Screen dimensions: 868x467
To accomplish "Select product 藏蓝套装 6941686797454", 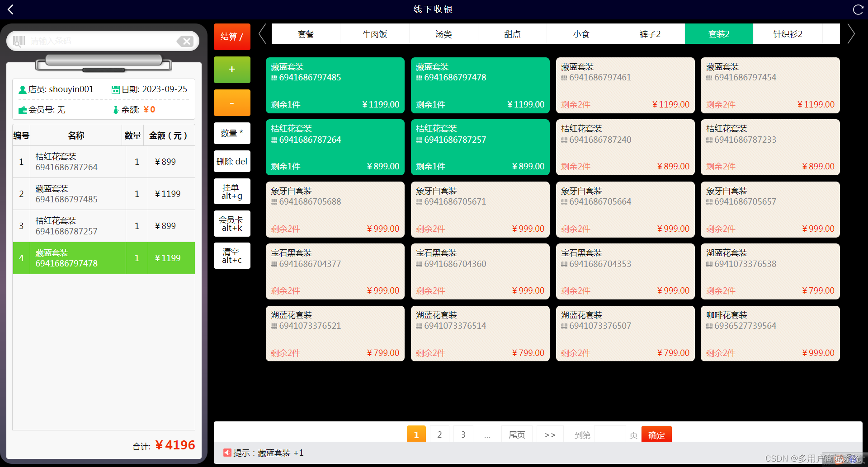I will [770, 85].
